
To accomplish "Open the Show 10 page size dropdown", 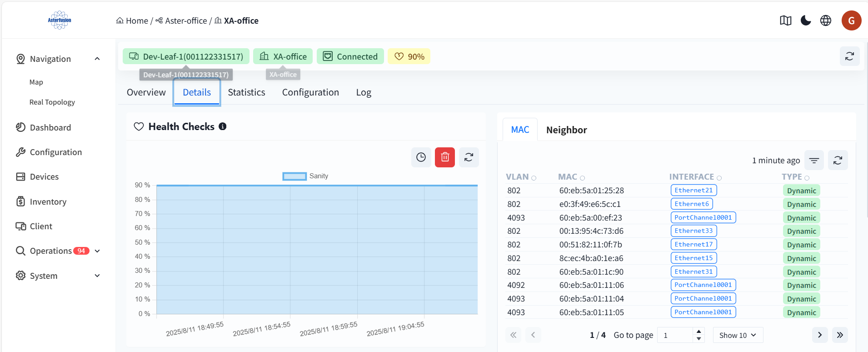I will click(x=738, y=335).
